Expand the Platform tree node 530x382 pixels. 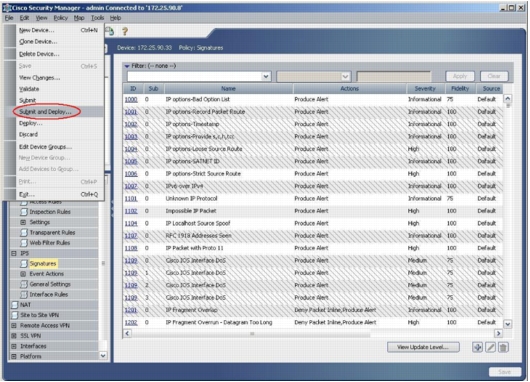pos(14,356)
